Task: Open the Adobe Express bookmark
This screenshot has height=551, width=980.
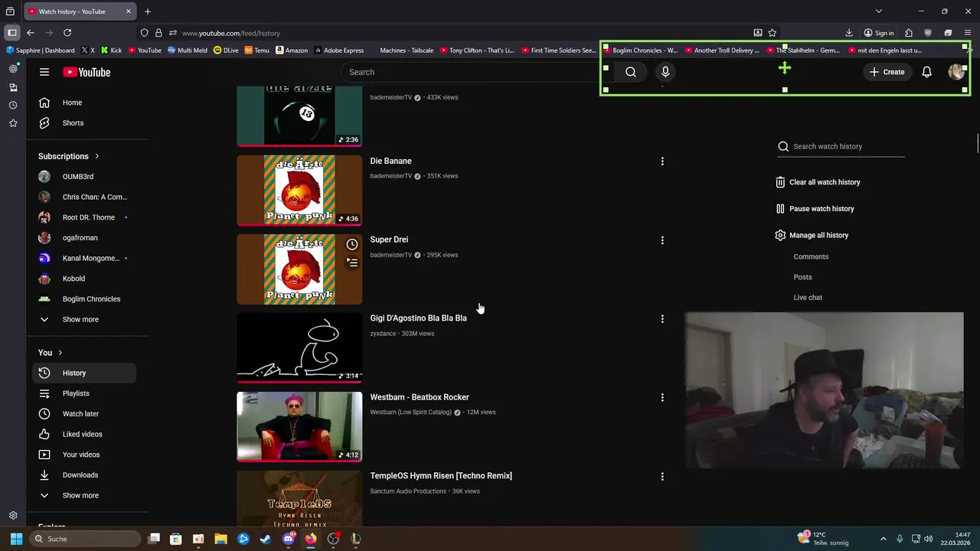Action: coord(338,51)
